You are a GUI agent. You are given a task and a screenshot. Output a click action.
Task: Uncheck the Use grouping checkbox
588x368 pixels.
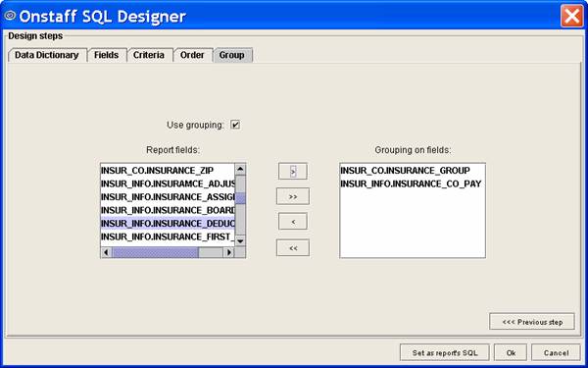pyautogui.click(x=235, y=125)
